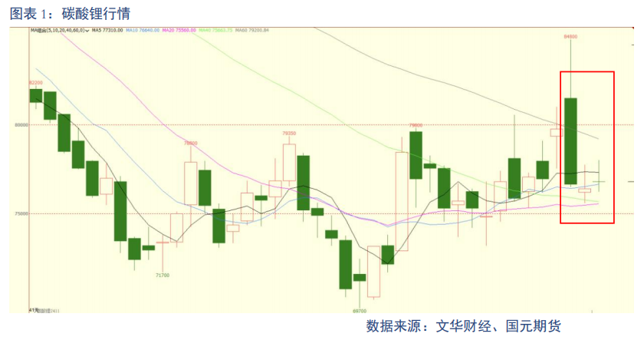Select the tall hollow candle near 79800
This screenshot has width=644, height=350.
tap(402, 201)
